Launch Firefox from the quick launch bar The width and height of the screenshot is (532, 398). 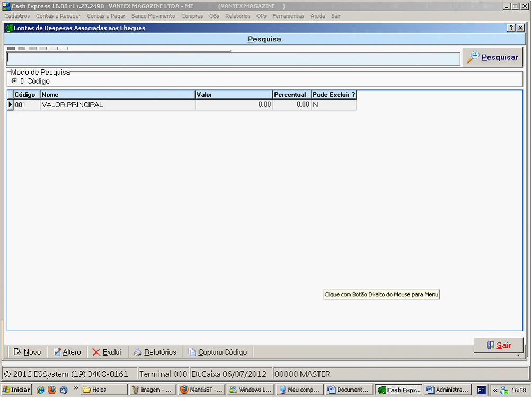pos(52,390)
